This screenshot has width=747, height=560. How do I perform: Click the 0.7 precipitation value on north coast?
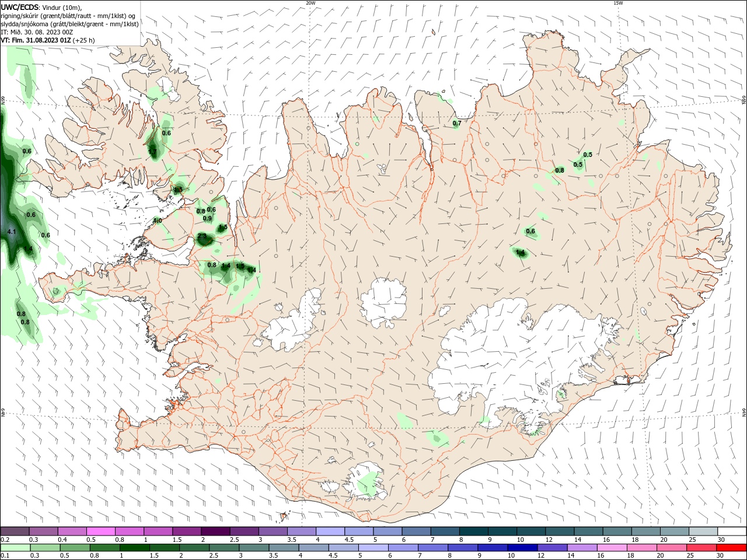(457, 123)
